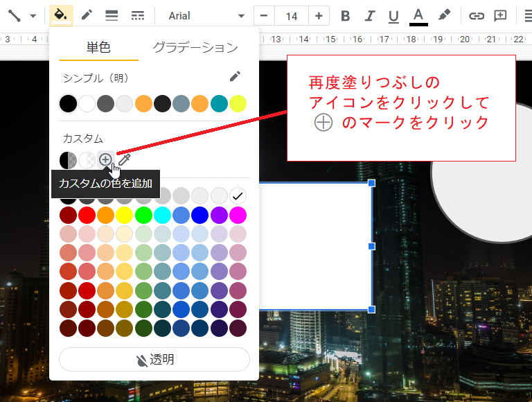Image resolution: width=532 pixels, height=402 pixels.
Task: Select the magenta color swatch
Action: coord(238,216)
